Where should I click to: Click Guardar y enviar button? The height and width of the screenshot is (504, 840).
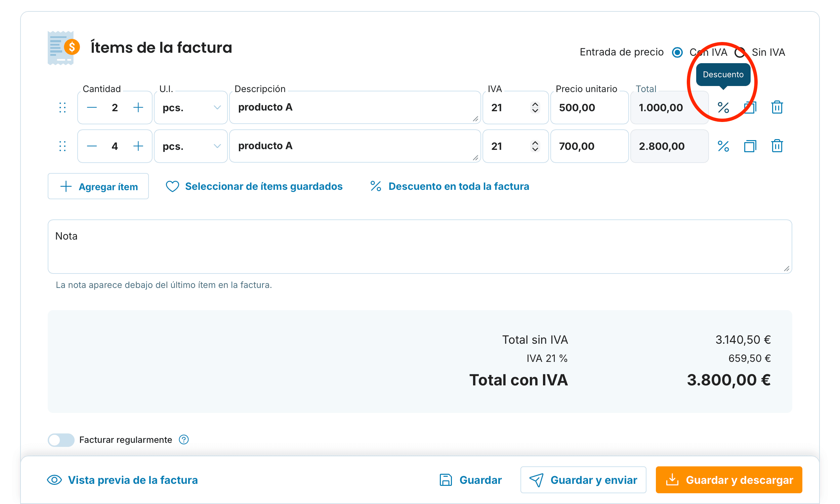point(583,480)
